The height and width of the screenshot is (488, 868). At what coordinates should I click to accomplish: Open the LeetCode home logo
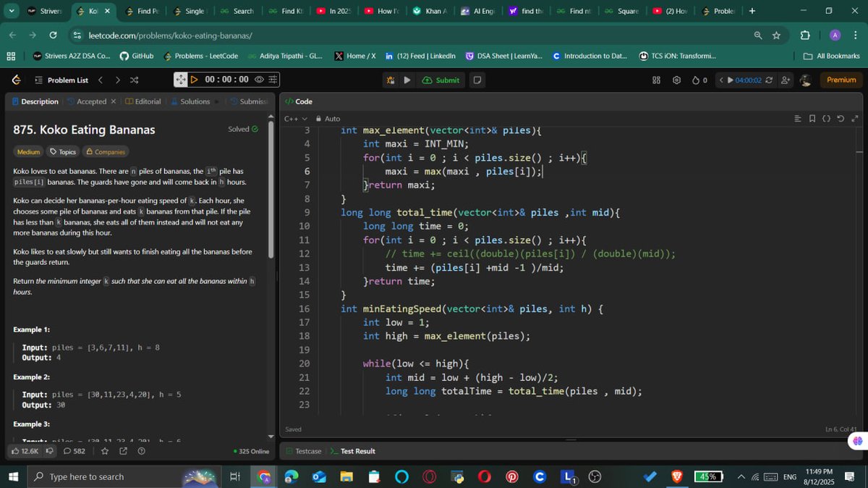point(17,80)
